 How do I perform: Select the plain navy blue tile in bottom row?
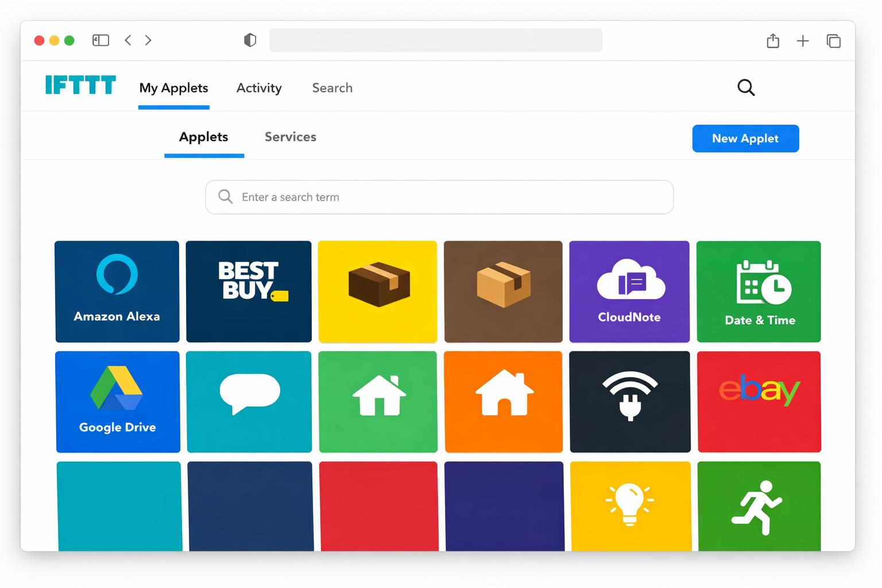coord(251,506)
